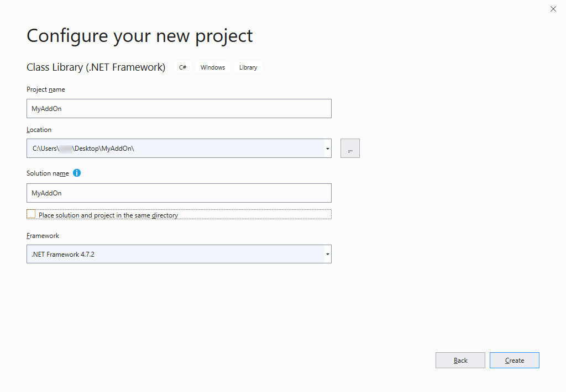Click the Configure your new project heading
Viewport: 566px width, 392px height.
[140, 35]
